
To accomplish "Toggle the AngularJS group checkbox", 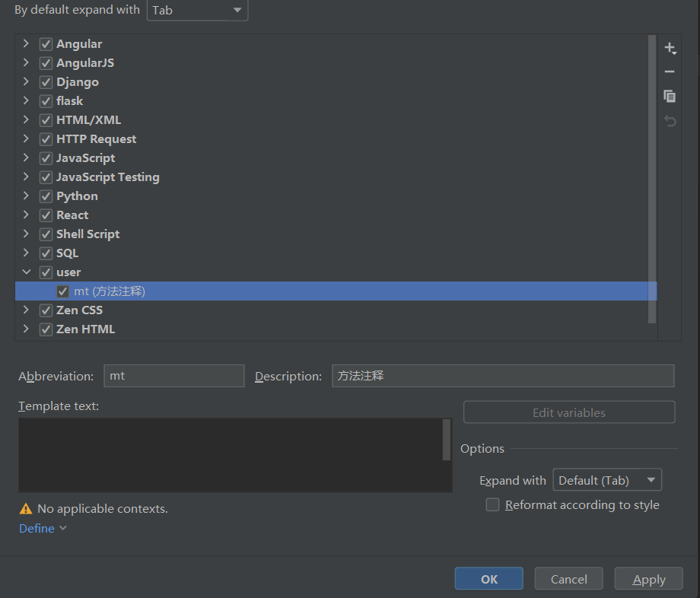I will [46, 63].
